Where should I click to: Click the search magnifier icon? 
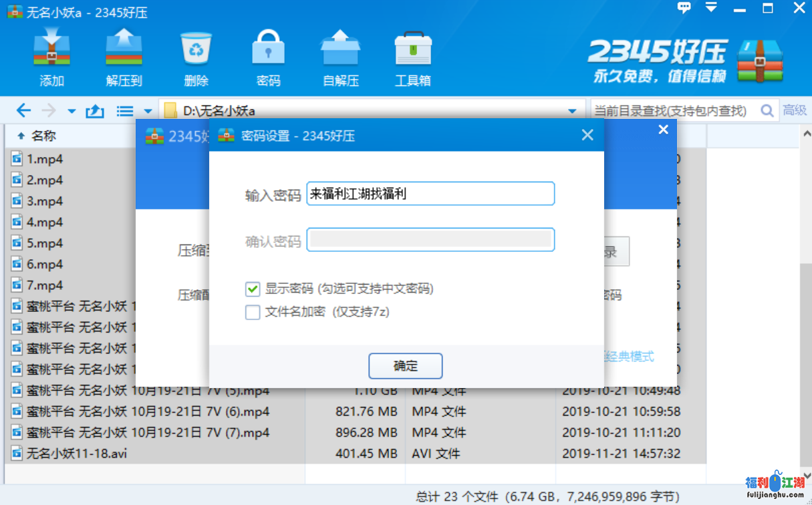pyautogui.click(x=767, y=111)
